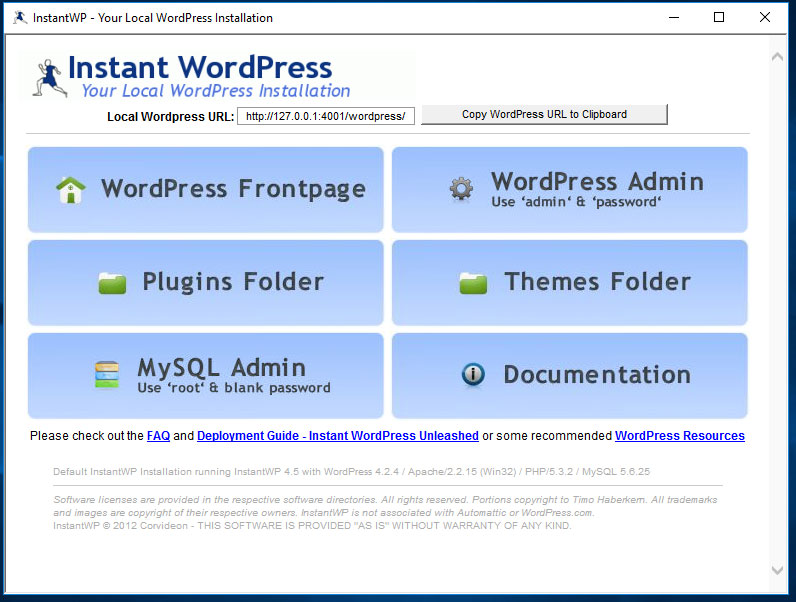Open the Documentation tile
The height and width of the screenshot is (602, 796).
(570, 376)
